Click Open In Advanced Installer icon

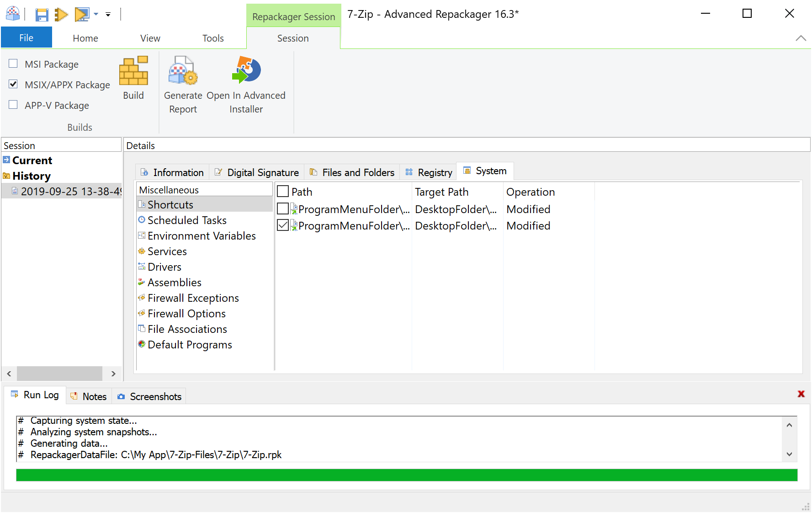point(246,70)
